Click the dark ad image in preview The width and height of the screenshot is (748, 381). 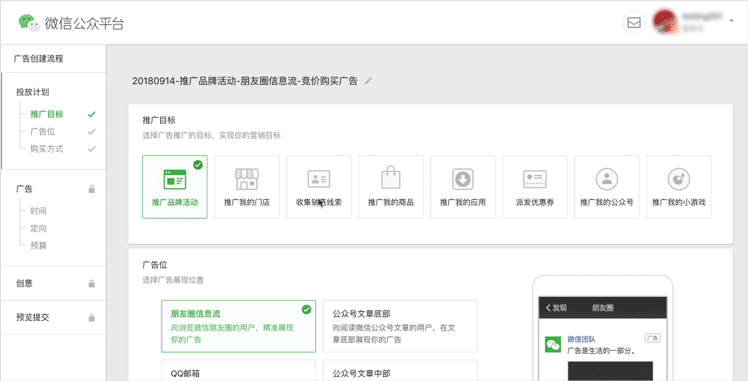[610, 371]
